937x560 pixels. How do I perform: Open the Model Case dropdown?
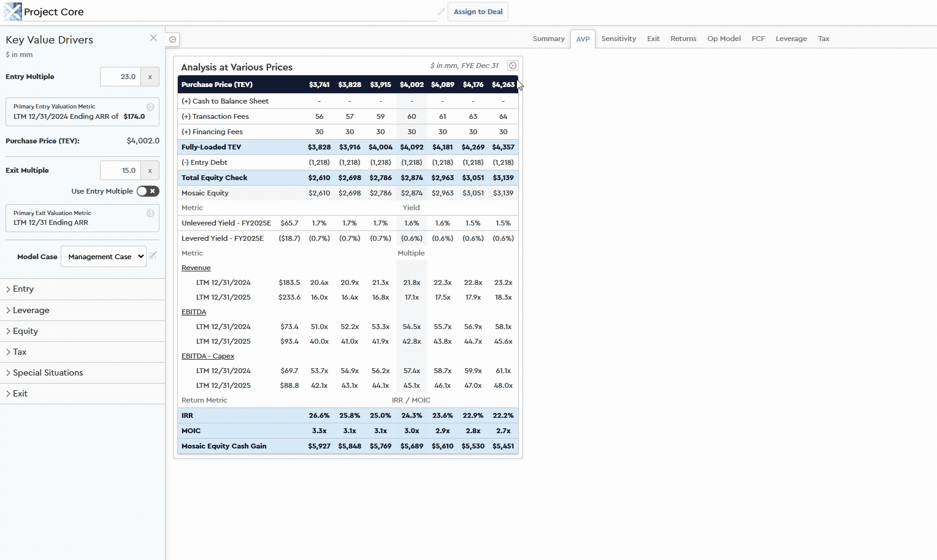coord(104,257)
